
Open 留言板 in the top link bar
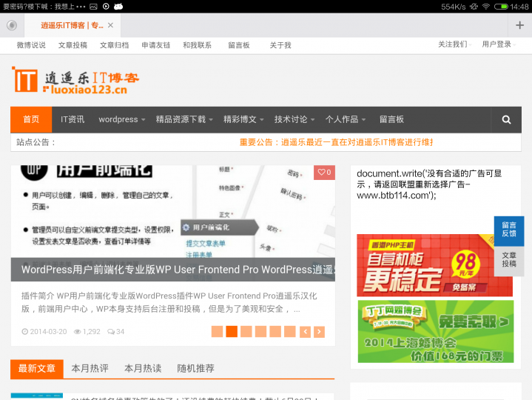tap(239, 45)
